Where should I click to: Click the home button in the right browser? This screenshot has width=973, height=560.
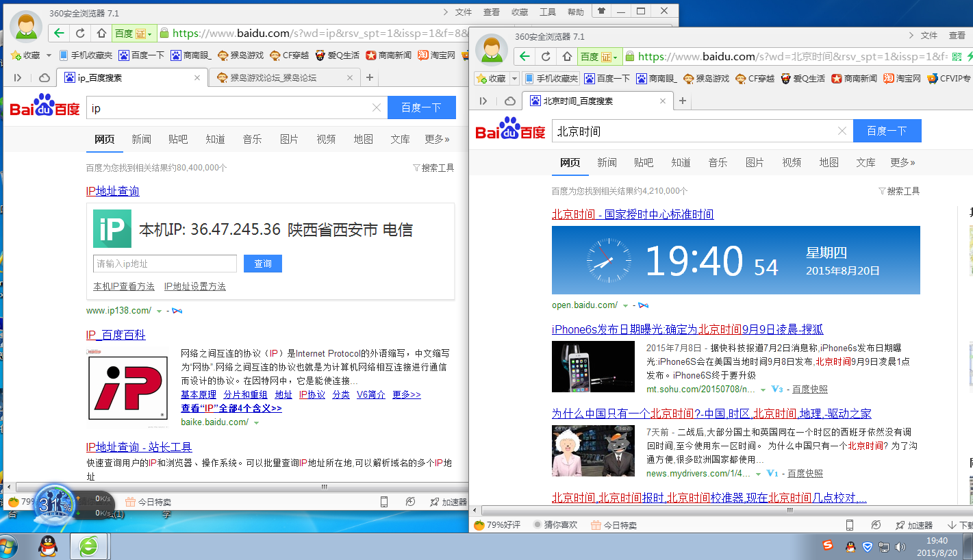click(567, 57)
